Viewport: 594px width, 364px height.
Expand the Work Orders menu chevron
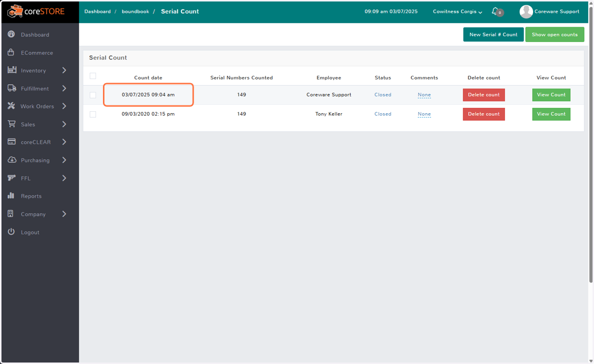pyautogui.click(x=64, y=106)
